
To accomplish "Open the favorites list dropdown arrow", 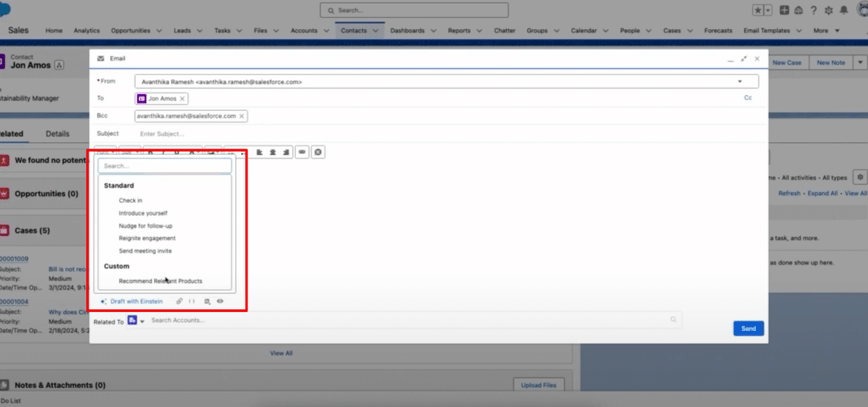I will click(x=768, y=10).
